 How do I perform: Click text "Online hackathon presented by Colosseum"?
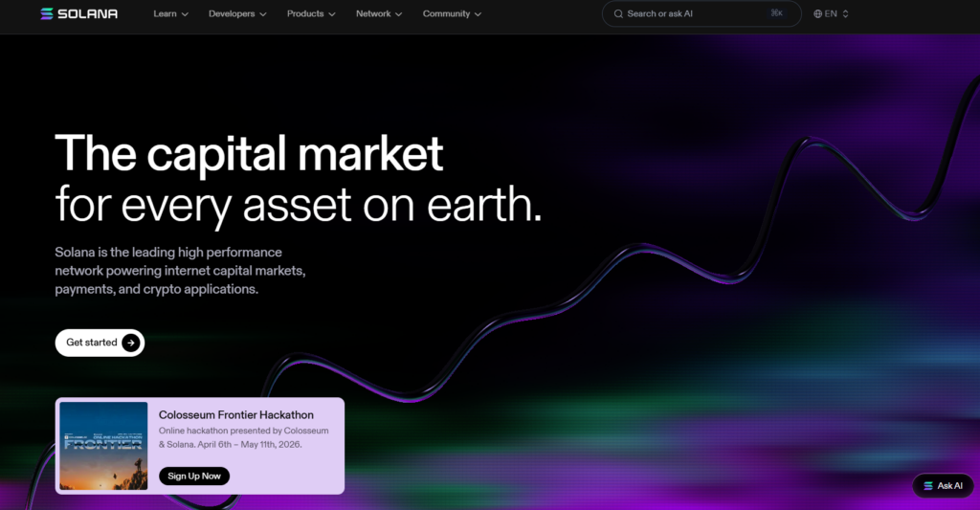(x=244, y=431)
